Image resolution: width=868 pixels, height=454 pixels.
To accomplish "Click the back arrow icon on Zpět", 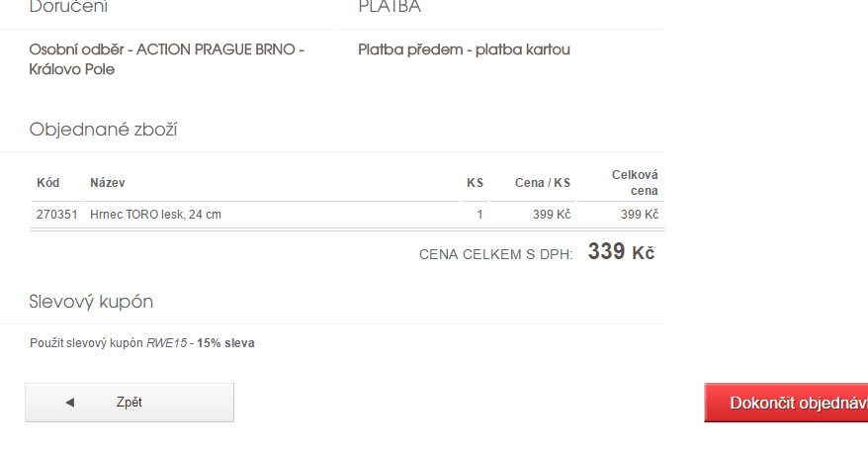I will [69, 403].
